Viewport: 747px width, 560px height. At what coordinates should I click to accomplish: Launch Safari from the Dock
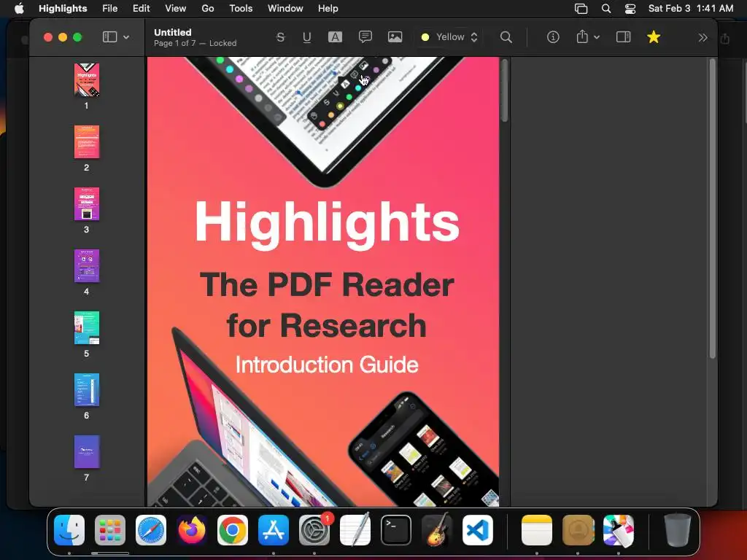(151, 530)
